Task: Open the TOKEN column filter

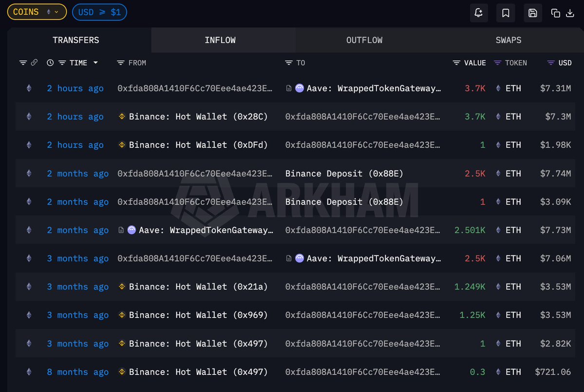Action: 497,62
